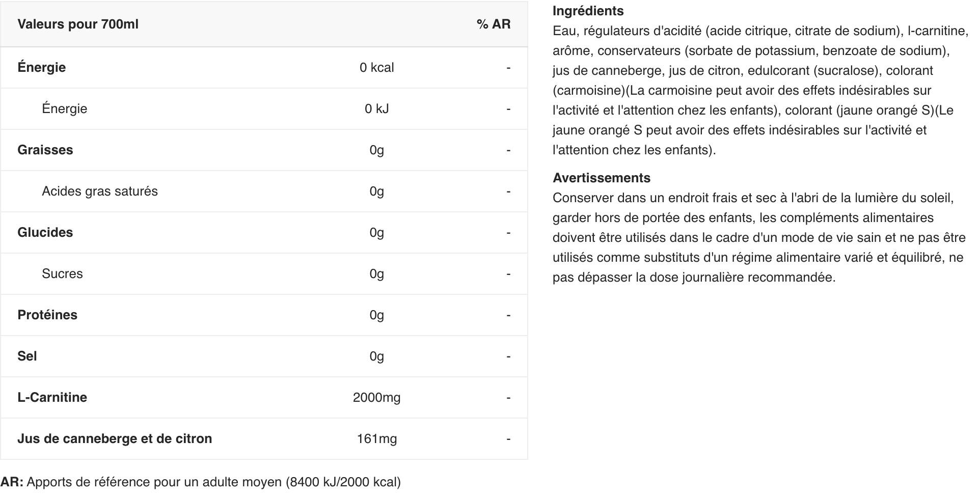Select the 'Avertissements' heading
This screenshot has width=980, height=497.
[602, 178]
